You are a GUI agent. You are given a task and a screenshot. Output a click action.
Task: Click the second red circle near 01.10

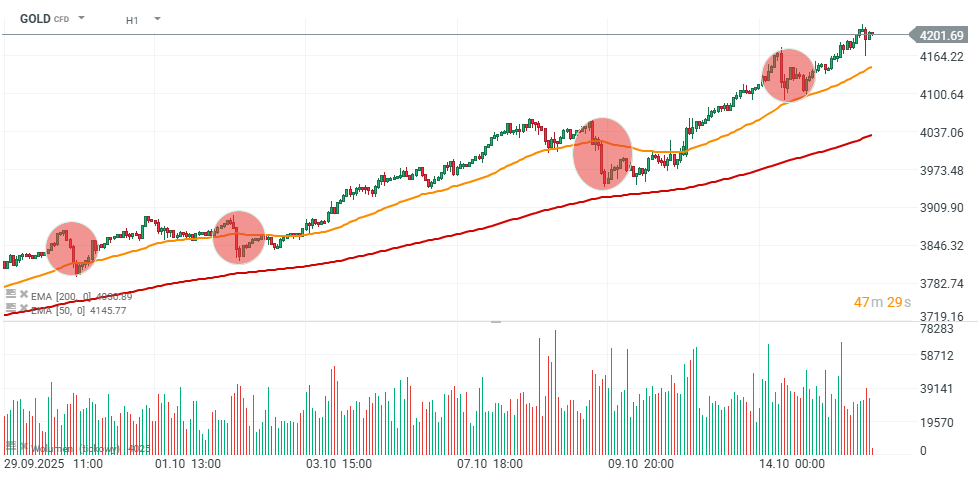[x=239, y=237]
